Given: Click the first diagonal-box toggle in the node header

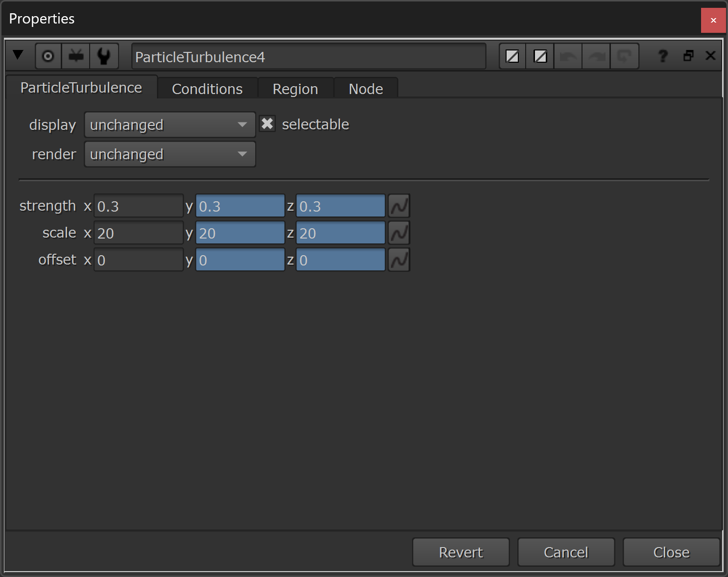Looking at the screenshot, I should (x=512, y=56).
